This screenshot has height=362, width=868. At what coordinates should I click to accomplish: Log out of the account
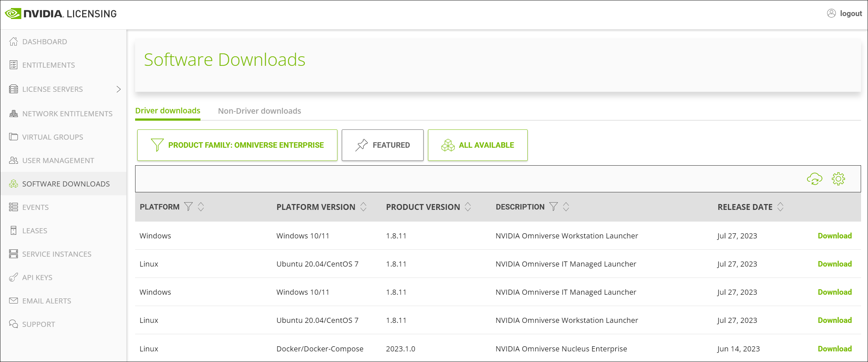point(851,14)
